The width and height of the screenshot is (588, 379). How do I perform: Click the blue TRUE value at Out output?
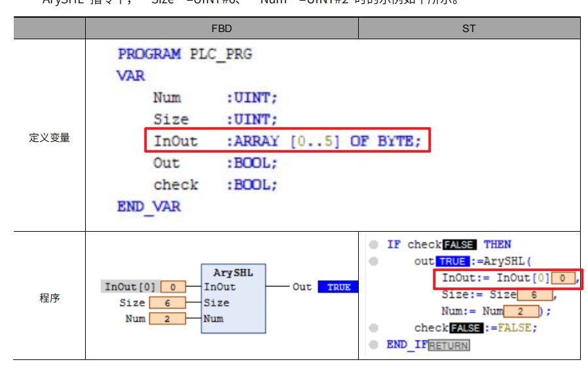click(x=338, y=287)
